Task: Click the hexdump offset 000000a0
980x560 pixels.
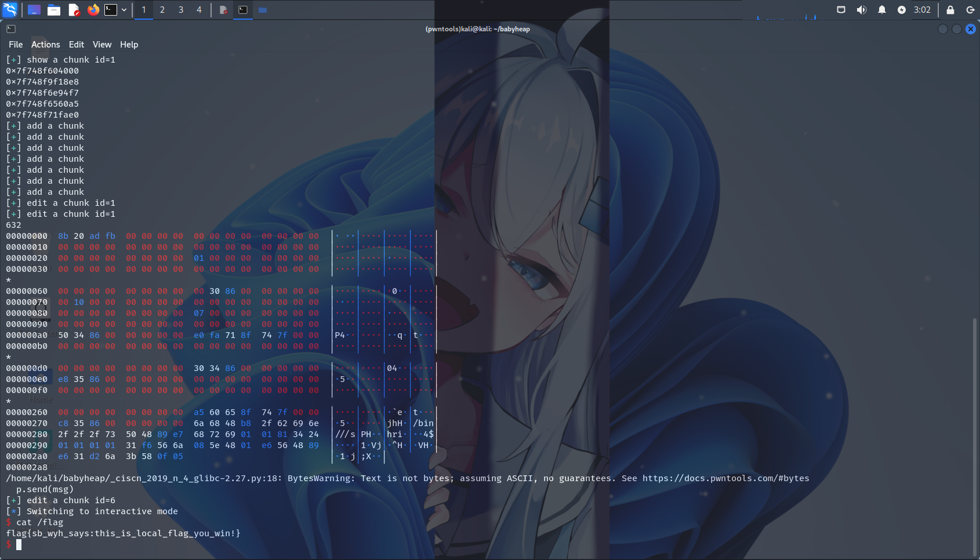Action: (x=27, y=335)
